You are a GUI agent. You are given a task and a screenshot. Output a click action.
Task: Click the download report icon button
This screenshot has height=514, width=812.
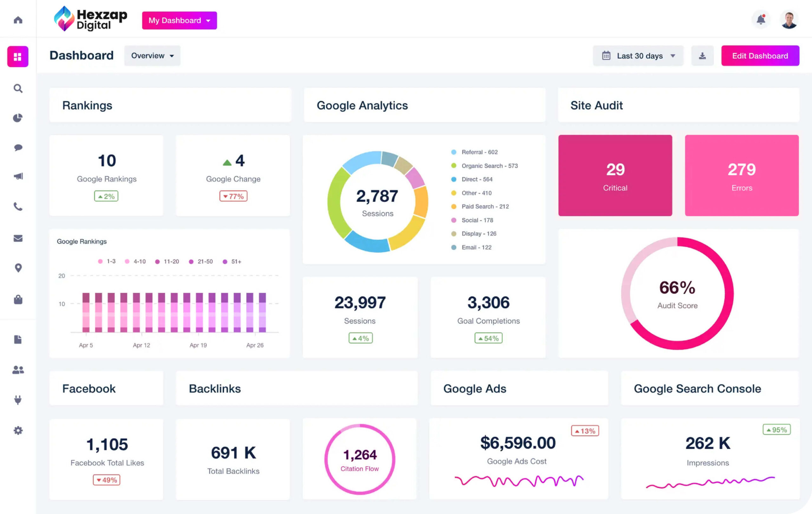702,56
